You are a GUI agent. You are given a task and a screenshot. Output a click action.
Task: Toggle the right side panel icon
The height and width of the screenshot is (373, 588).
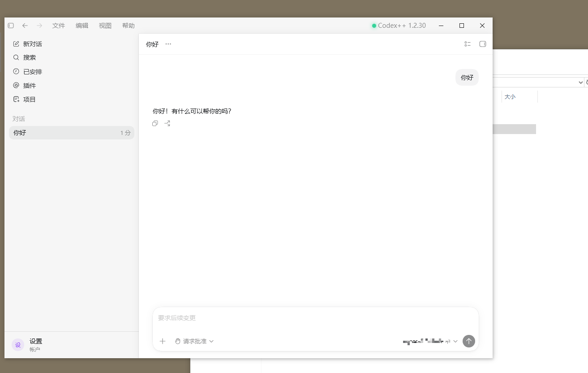click(x=483, y=44)
